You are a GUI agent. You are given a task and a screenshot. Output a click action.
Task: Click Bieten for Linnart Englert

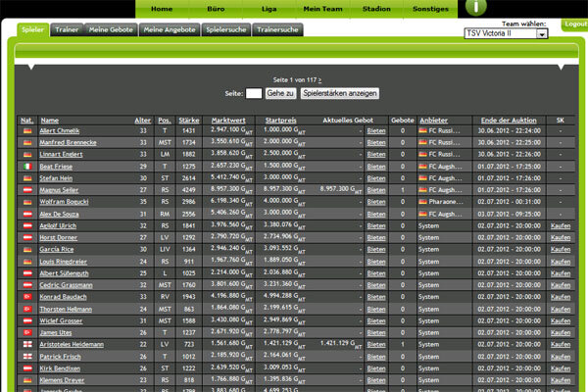point(376,155)
